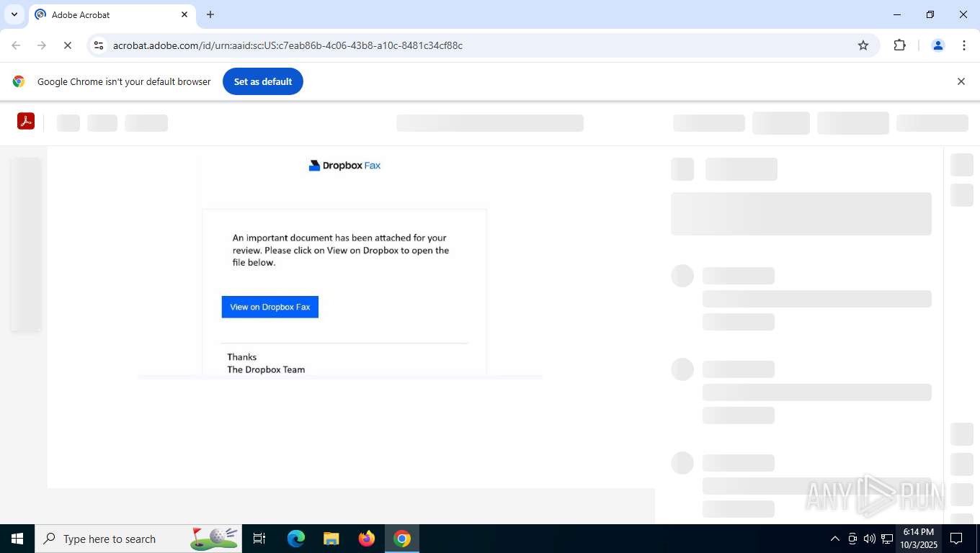The image size is (980, 553).
Task: Open Chrome three-dot menu
Action: (x=964, y=45)
